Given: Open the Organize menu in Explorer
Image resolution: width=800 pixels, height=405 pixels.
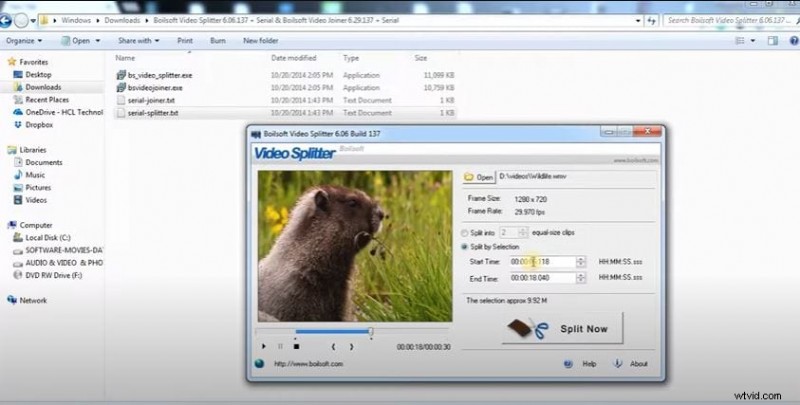Looking at the screenshot, I should click(x=24, y=41).
